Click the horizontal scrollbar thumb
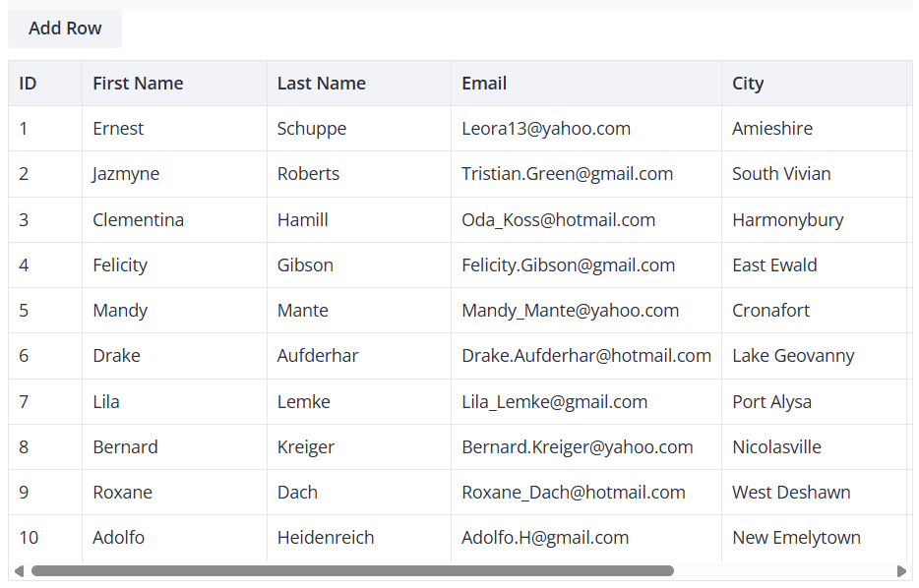Viewport: 919px width, 588px height. 352,571
